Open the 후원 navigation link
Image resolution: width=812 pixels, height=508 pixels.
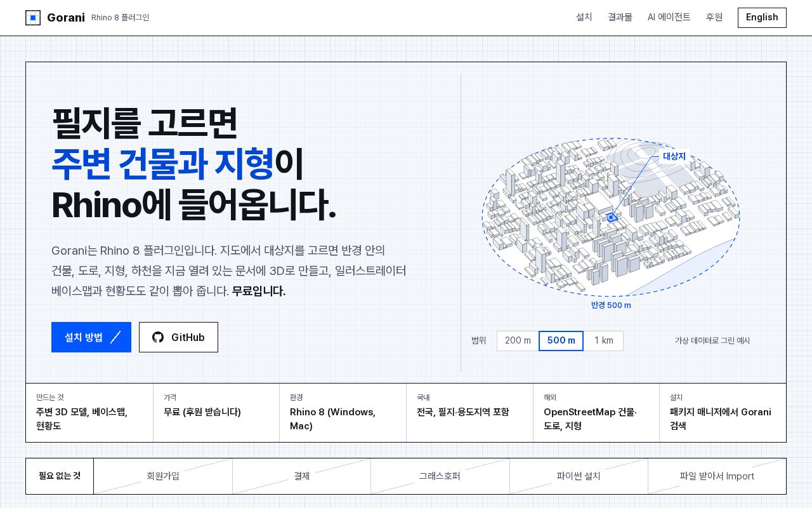714,17
